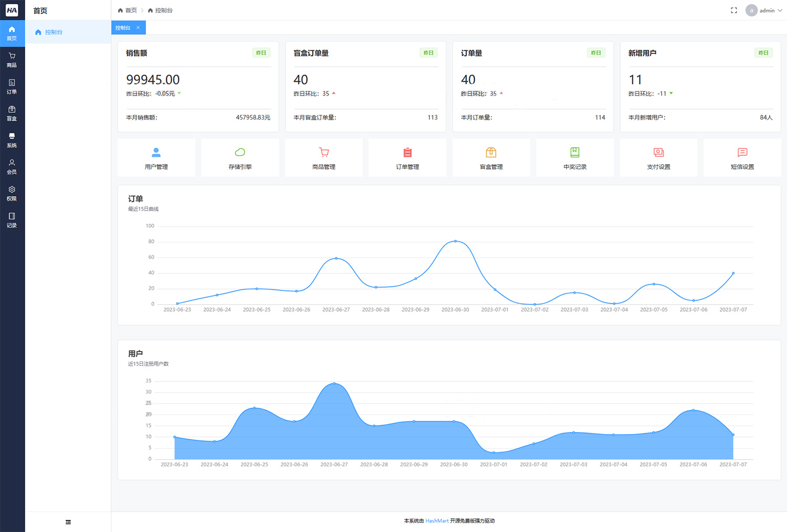Close the 控制台 tab
The height and width of the screenshot is (532, 787).
tap(139, 27)
